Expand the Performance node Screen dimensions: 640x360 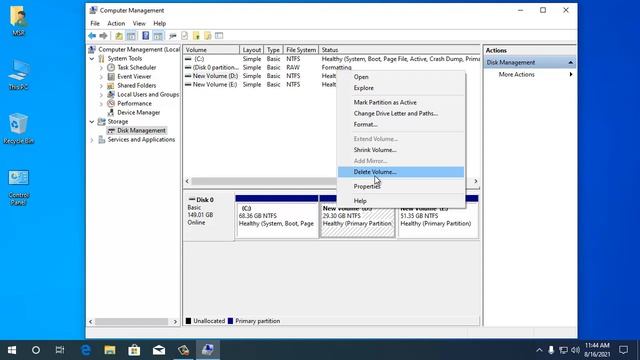click(x=102, y=104)
